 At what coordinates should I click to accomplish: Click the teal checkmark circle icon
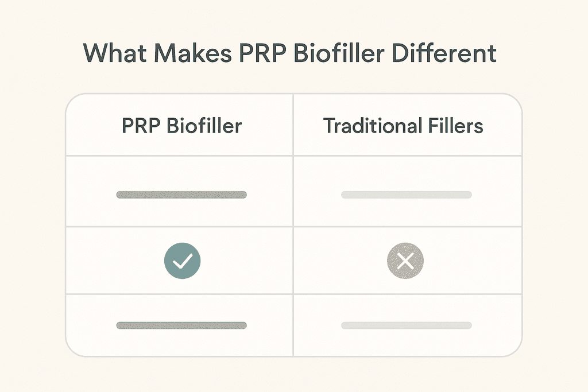click(182, 262)
